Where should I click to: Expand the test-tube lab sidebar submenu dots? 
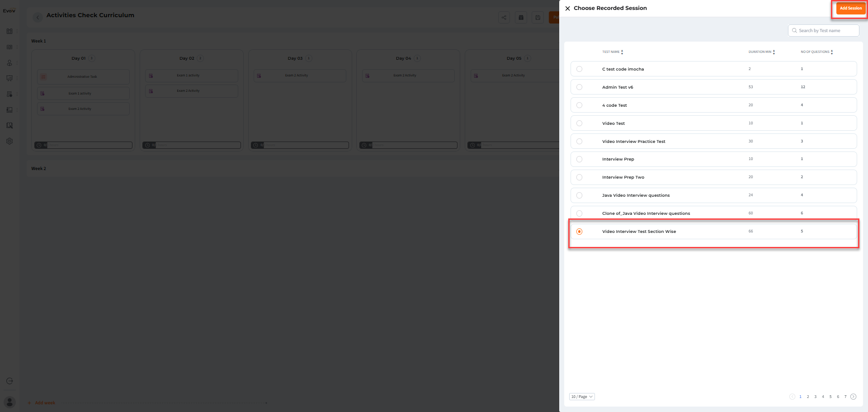tap(17, 94)
